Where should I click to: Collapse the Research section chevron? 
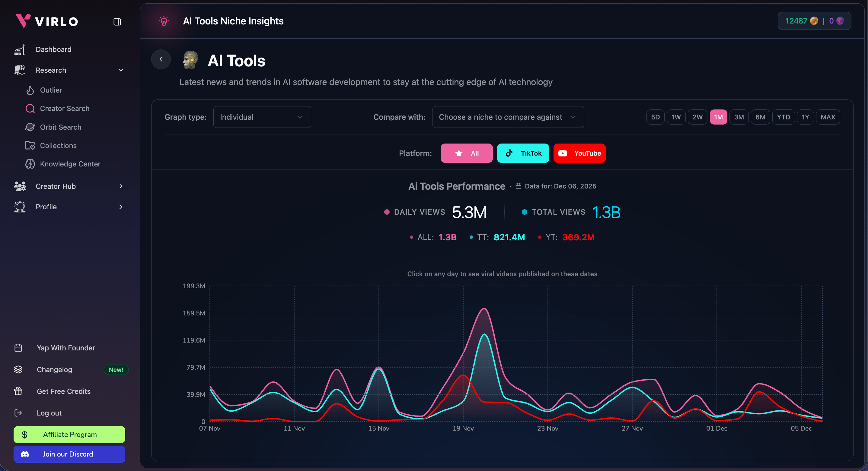pyautogui.click(x=120, y=70)
